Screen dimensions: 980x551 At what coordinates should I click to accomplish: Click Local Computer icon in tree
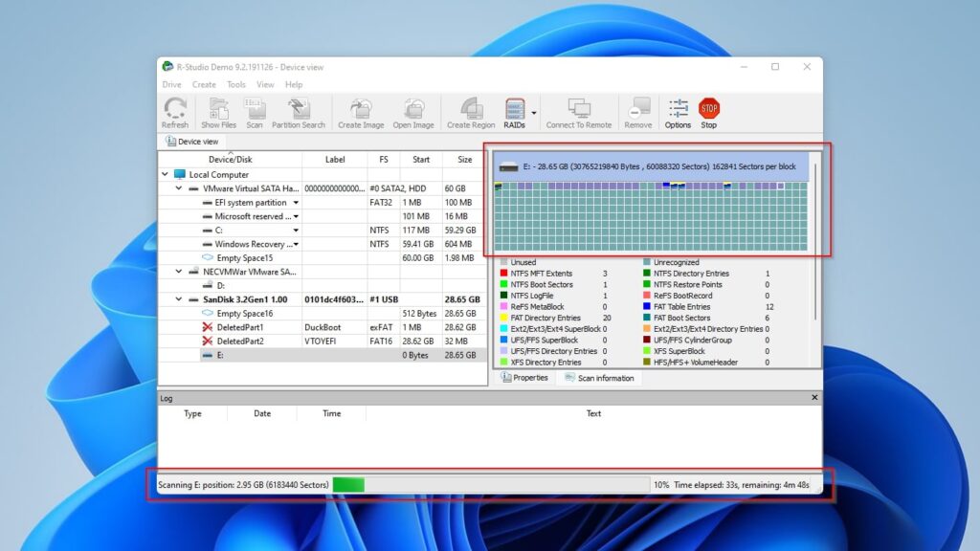(180, 174)
